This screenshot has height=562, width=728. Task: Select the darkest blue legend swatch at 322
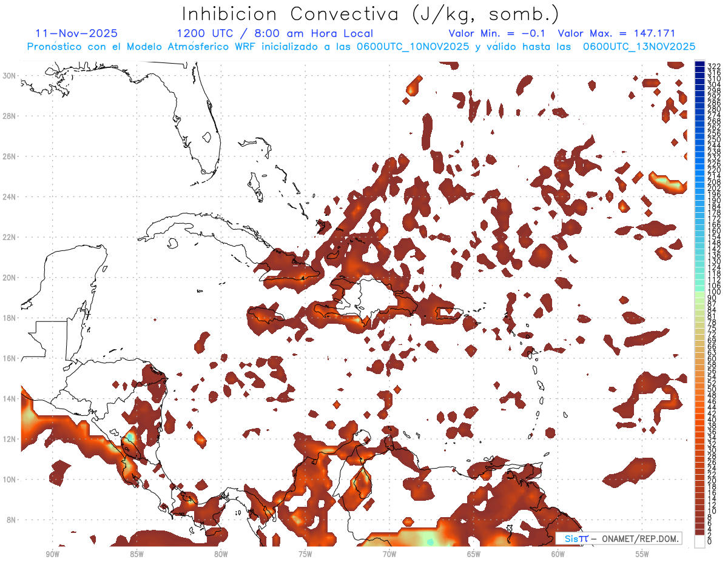coord(700,64)
